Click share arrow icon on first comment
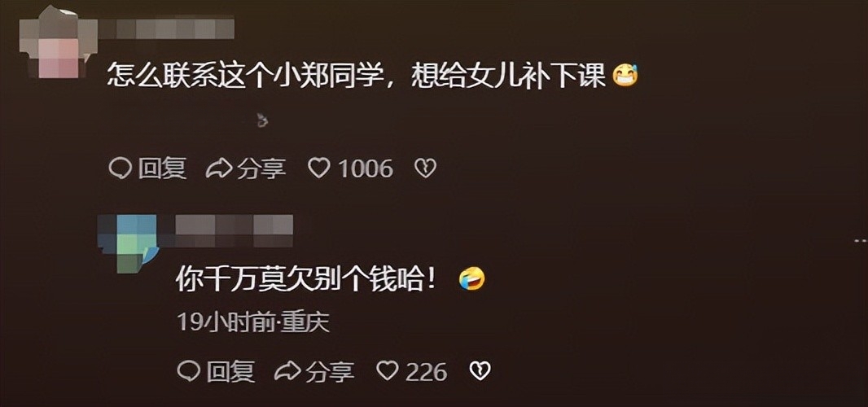Image resolution: width=868 pixels, height=407 pixels. tap(219, 168)
